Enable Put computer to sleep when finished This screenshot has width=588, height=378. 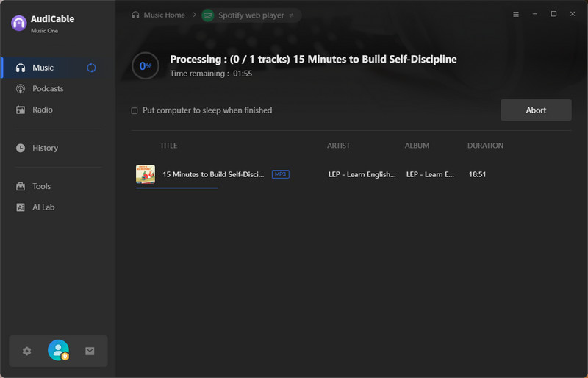coord(135,111)
